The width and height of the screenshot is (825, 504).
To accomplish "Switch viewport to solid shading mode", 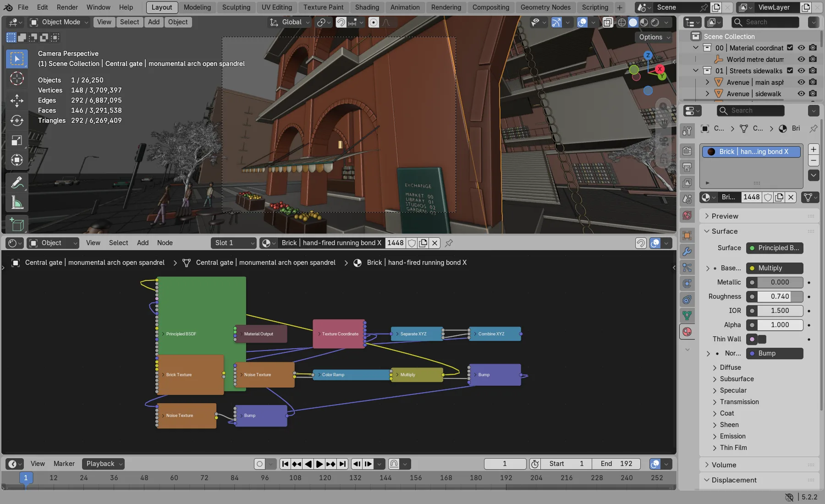I will [633, 22].
